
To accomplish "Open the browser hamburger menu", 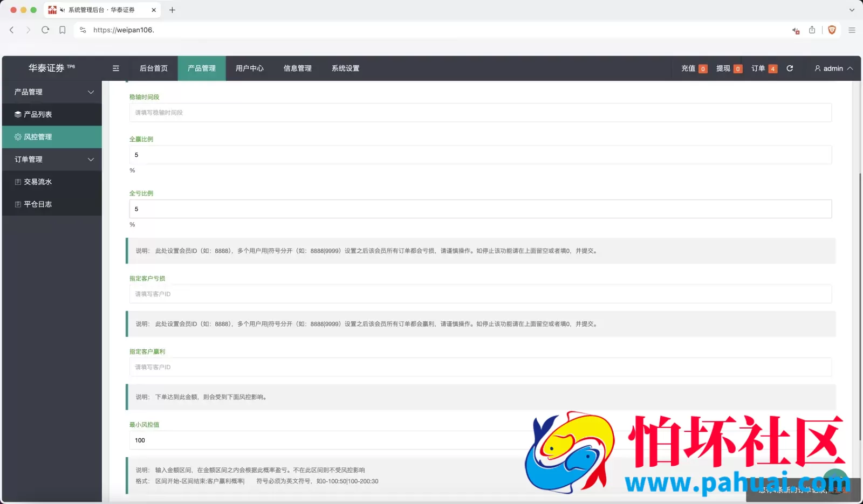I will pyautogui.click(x=852, y=30).
